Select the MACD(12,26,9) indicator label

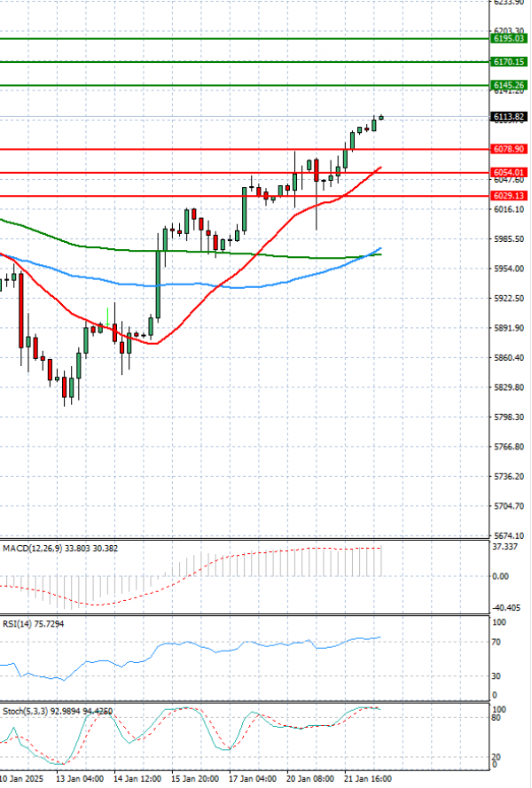[x=60, y=549]
